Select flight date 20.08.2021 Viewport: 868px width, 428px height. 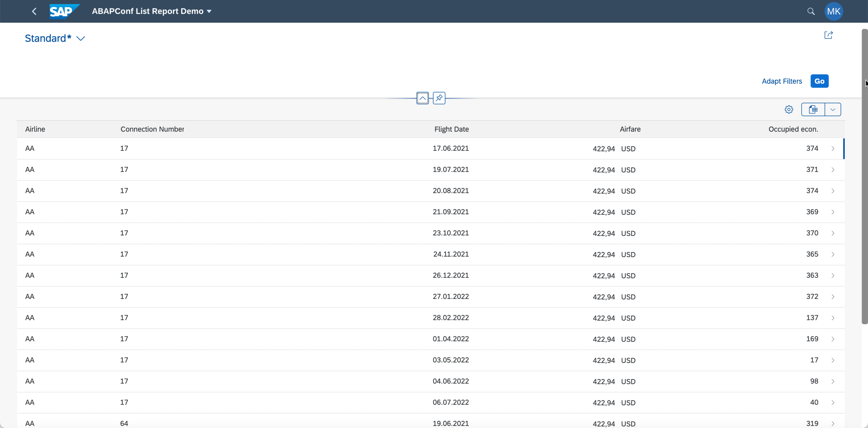click(451, 191)
